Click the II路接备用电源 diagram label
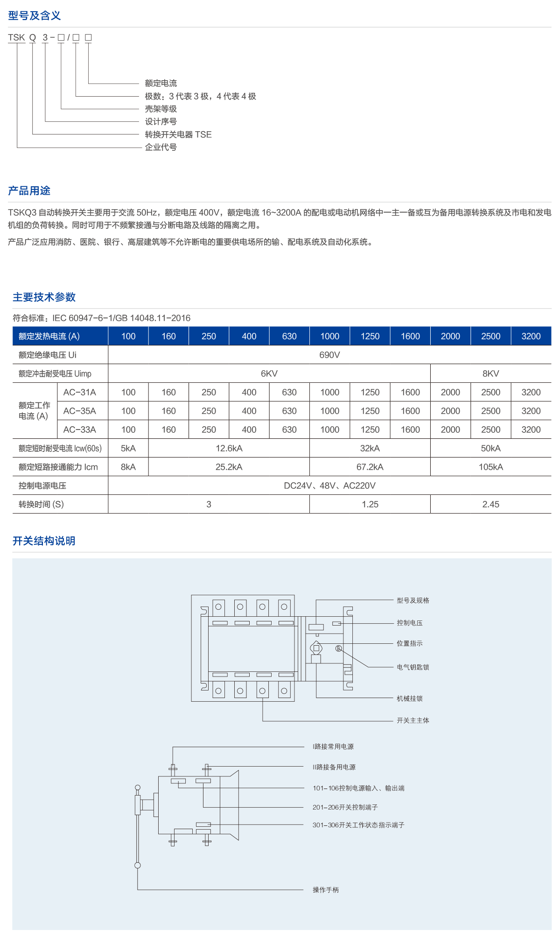560x937 pixels. (x=334, y=767)
